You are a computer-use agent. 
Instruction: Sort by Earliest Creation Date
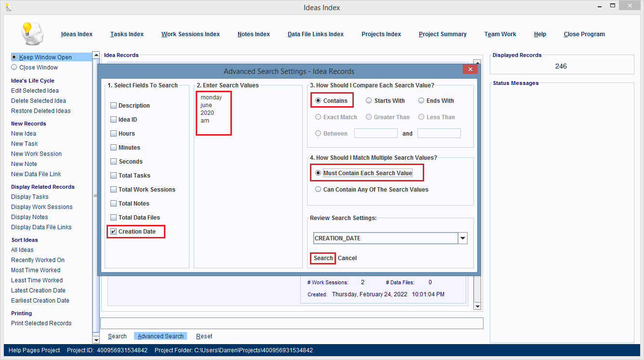[40, 301]
